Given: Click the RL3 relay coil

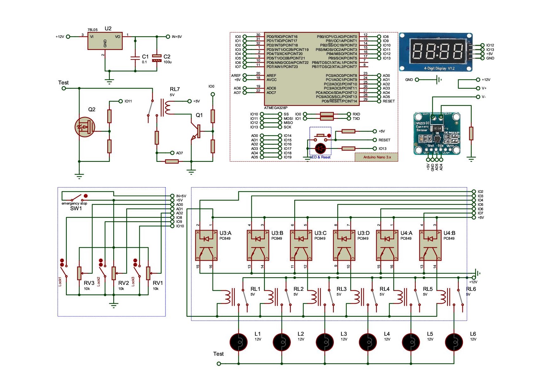Looking at the screenshot, I should click(x=315, y=297).
